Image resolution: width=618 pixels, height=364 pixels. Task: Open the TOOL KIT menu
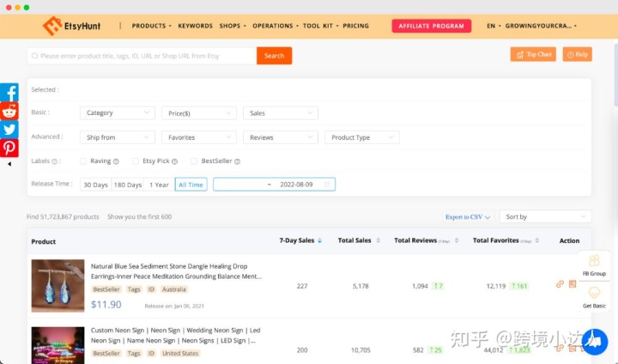[320, 26]
